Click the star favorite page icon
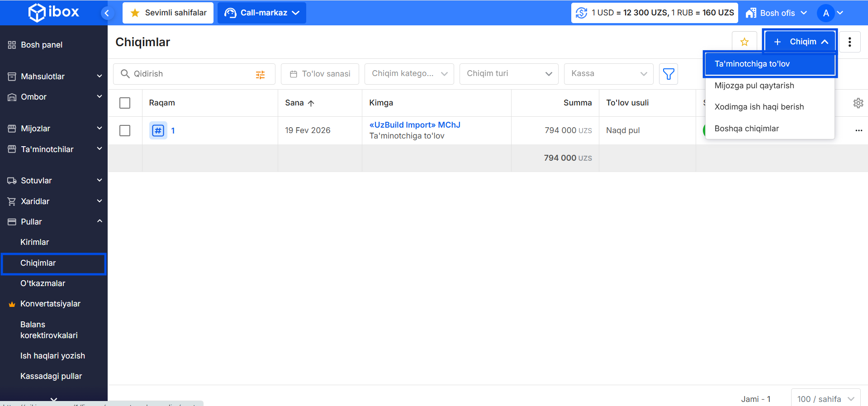The image size is (868, 406). coord(744,42)
